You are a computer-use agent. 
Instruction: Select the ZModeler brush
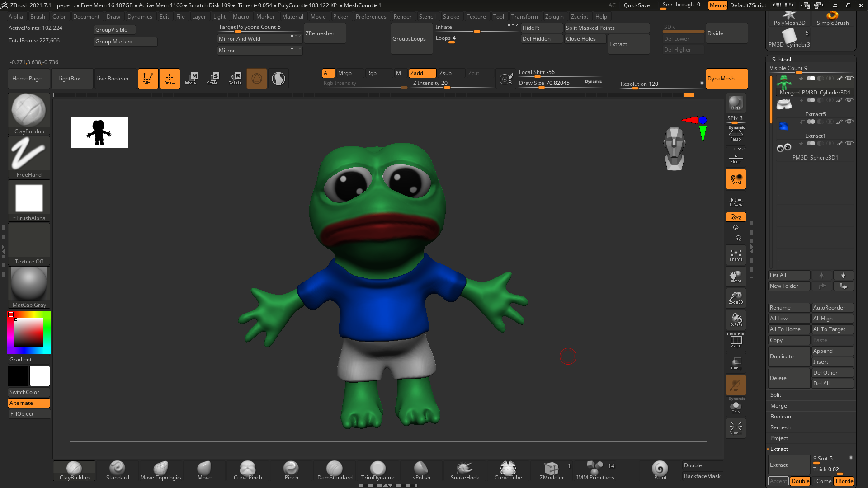[x=552, y=471]
